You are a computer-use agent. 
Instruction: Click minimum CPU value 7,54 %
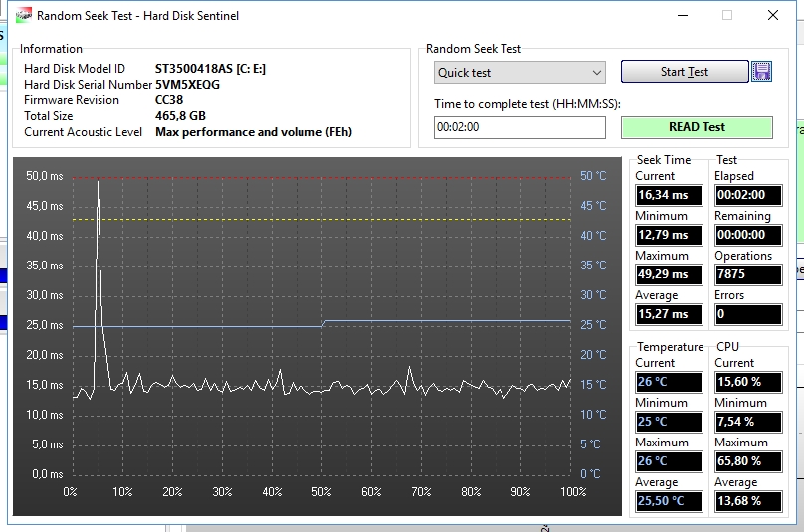[748, 422]
